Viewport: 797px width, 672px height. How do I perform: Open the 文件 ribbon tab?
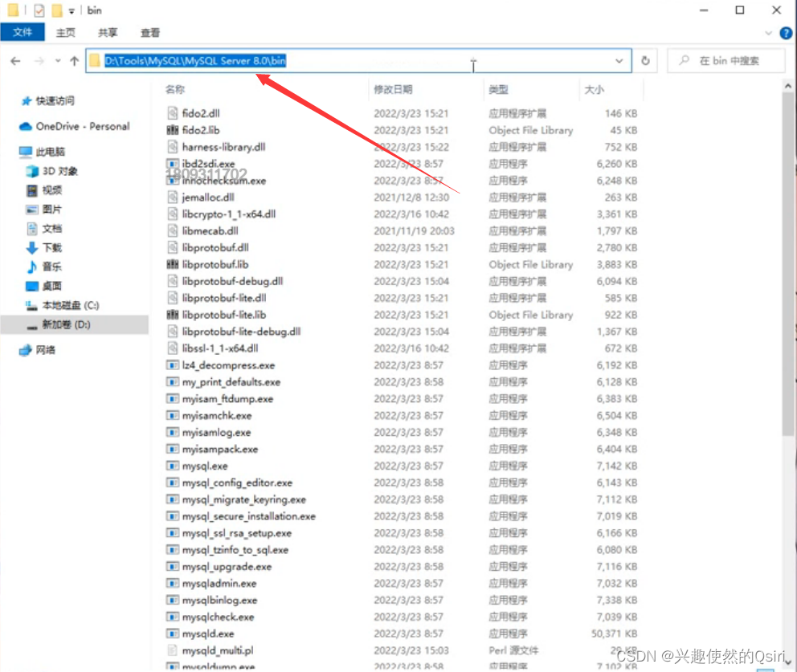(x=22, y=32)
